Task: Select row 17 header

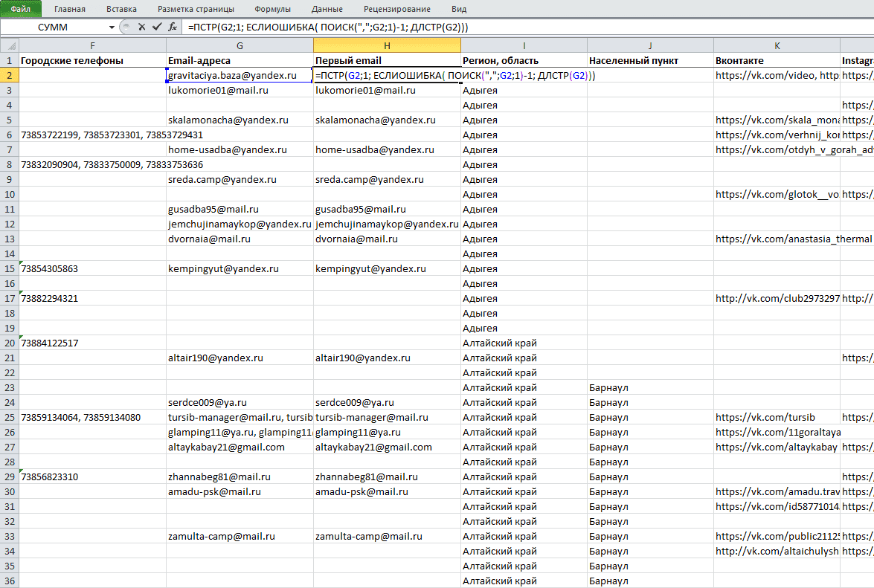Action: click(x=10, y=298)
